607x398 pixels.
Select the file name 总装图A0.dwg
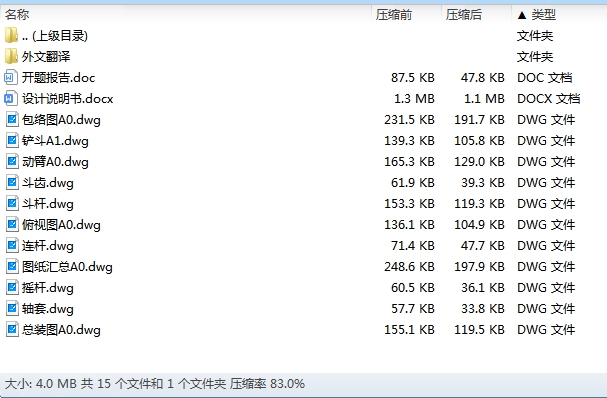tap(61, 329)
